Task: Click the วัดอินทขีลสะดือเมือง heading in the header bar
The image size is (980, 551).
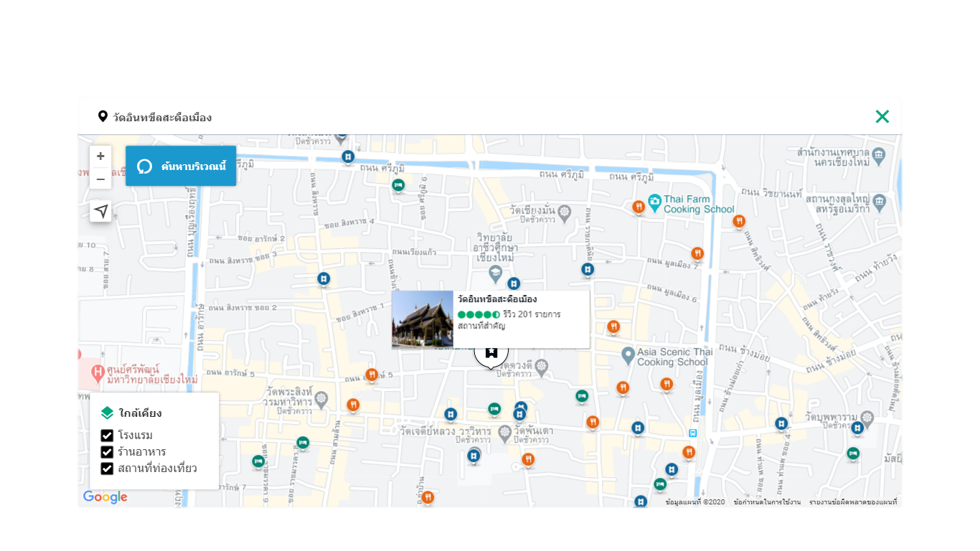Action: point(162,117)
